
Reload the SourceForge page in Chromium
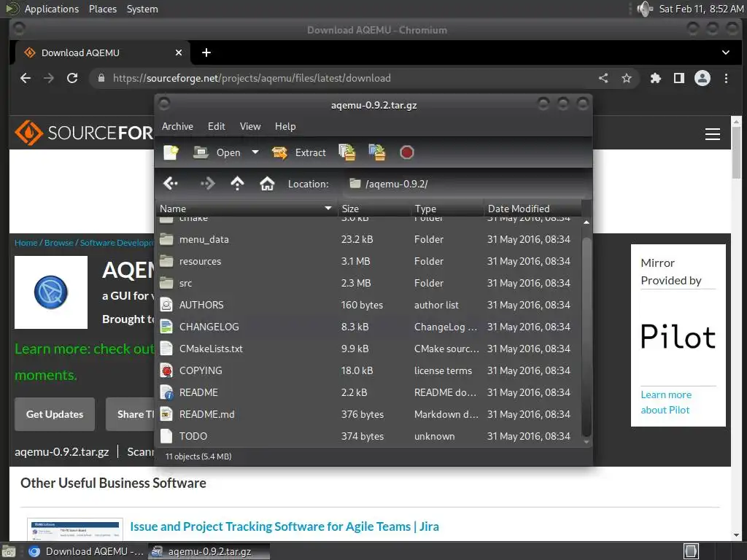tap(72, 78)
